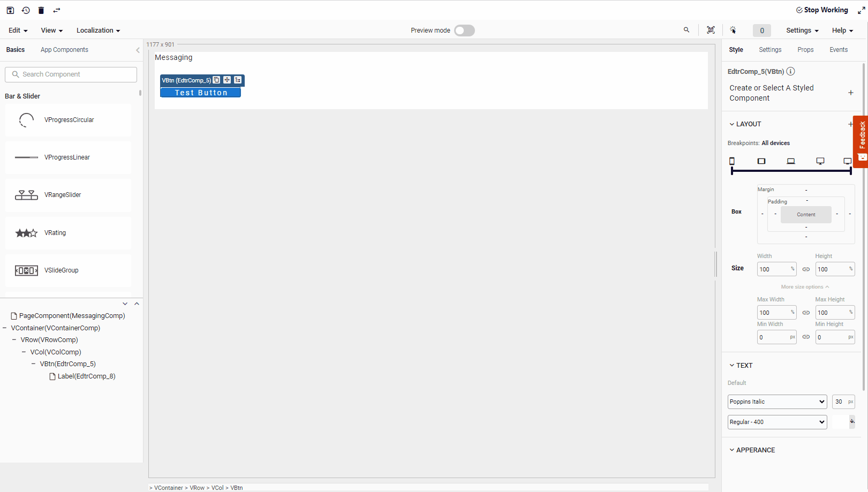Image resolution: width=868 pixels, height=492 pixels.
Task: Open the Regular - 400 weight dropdown
Action: pyautogui.click(x=777, y=422)
